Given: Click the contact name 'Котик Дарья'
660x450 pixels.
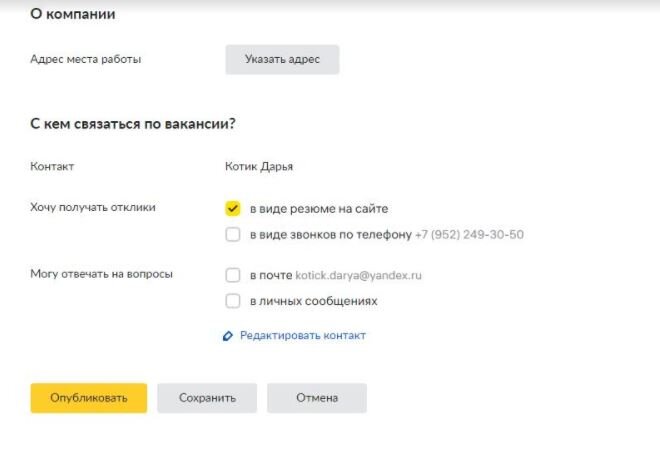Looking at the screenshot, I should click(259, 167).
